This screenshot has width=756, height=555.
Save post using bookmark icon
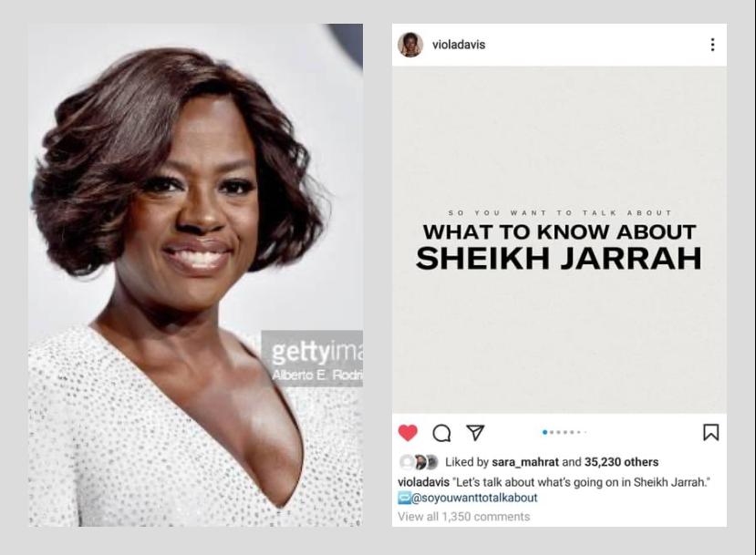[711, 432]
